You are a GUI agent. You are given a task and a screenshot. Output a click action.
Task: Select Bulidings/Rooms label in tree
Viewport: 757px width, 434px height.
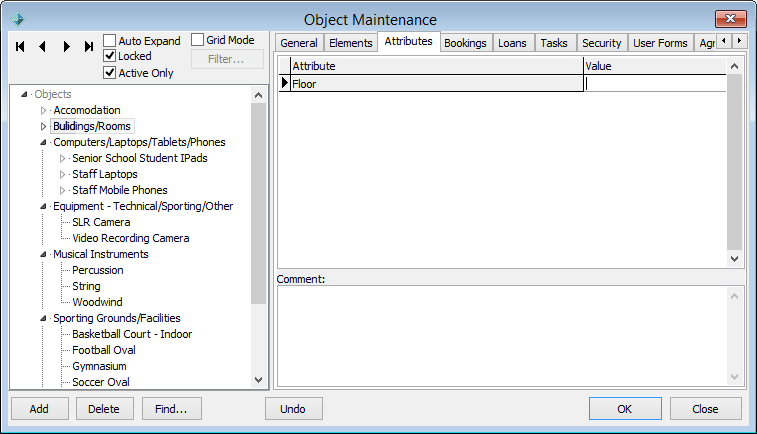(92, 126)
